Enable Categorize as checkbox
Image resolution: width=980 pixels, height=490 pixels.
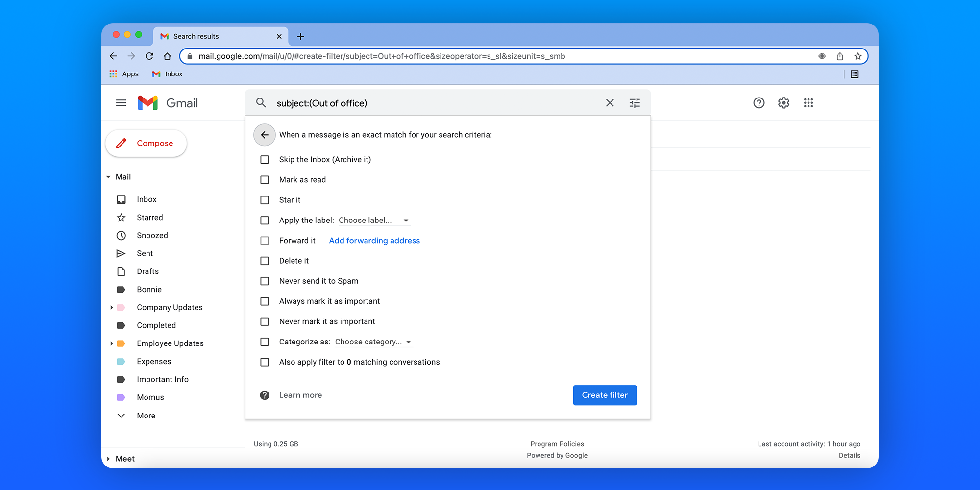[265, 342]
